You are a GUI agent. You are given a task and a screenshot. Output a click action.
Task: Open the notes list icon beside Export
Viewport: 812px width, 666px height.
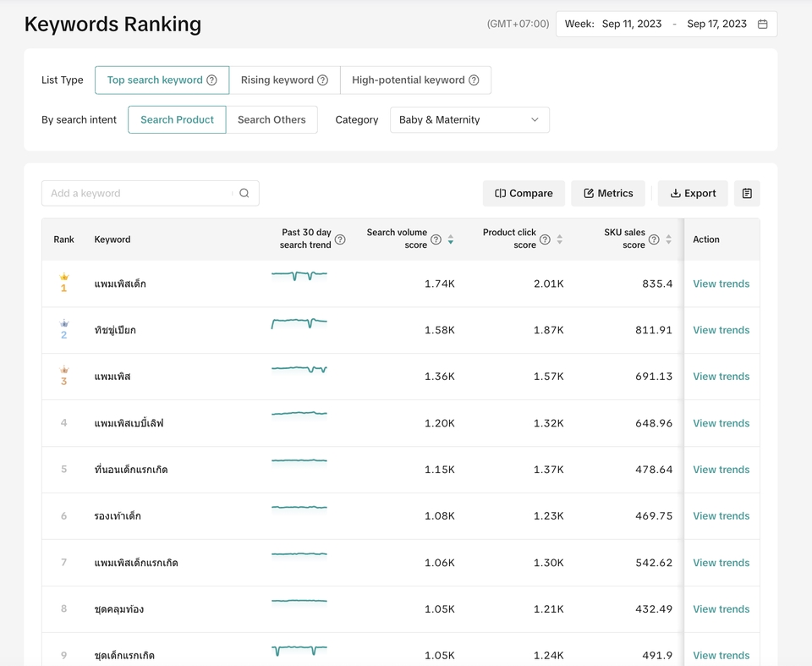click(x=747, y=193)
